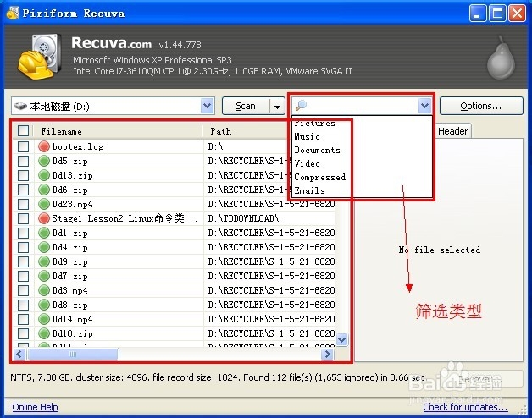
Task: Click the green status icon for Dd8.zip
Action: coord(44,305)
